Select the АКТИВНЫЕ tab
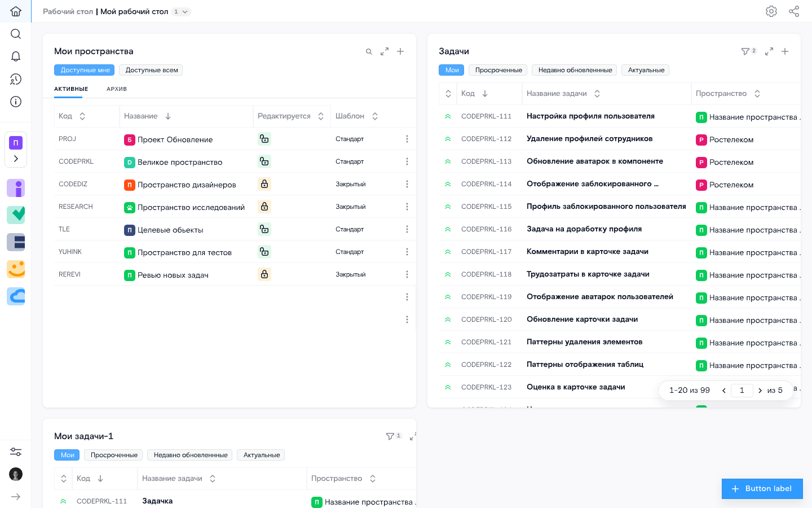Image resolution: width=812 pixels, height=508 pixels. pyautogui.click(x=71, y=89)
